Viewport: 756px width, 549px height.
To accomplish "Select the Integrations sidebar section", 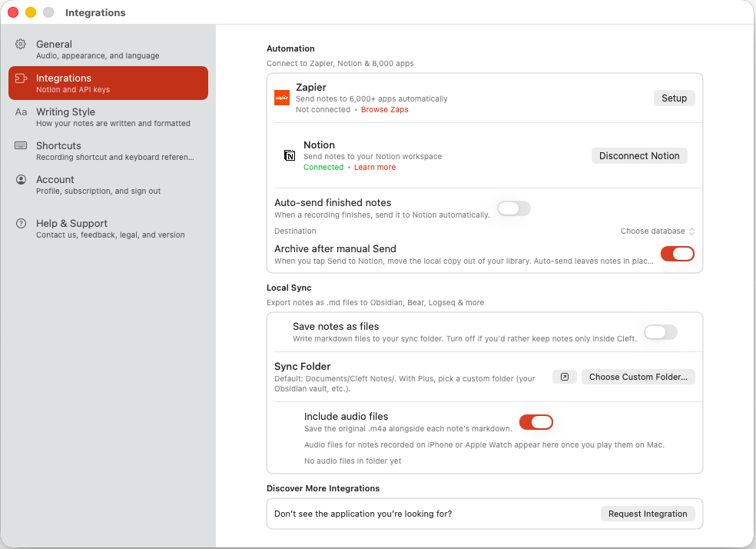I will 108,83.
